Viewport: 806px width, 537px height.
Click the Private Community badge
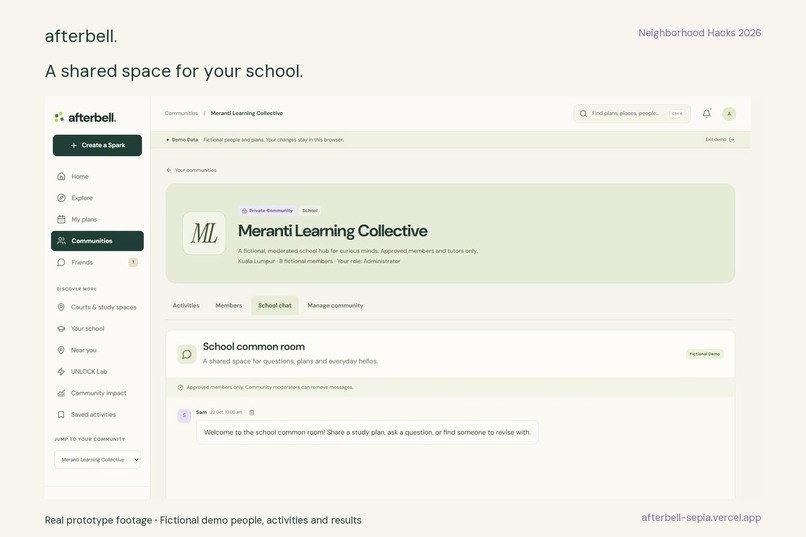pos(267,211)
